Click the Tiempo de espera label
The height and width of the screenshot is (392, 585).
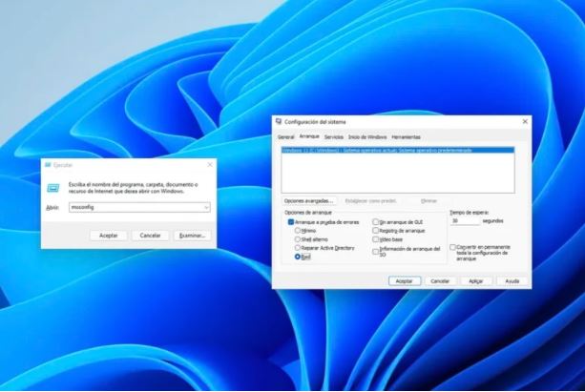[x=469, y=213]
